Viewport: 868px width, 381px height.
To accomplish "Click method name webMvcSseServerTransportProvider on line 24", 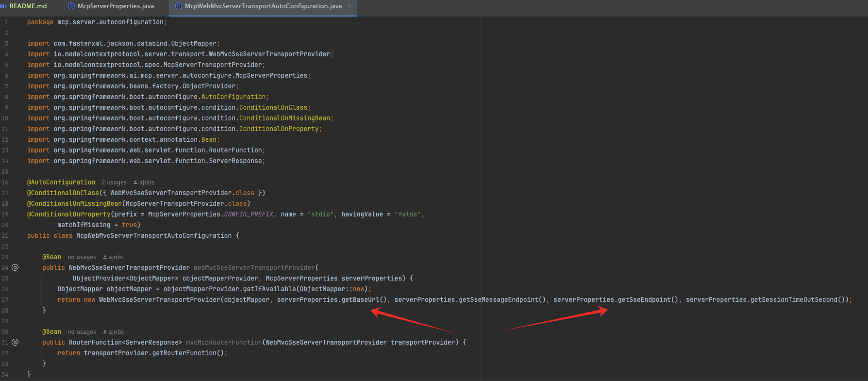I will 254,268.
